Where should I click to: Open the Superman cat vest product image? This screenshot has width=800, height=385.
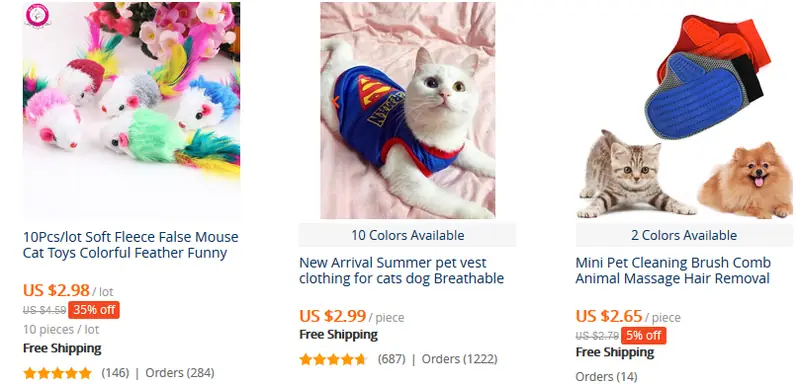coord(408,110)
